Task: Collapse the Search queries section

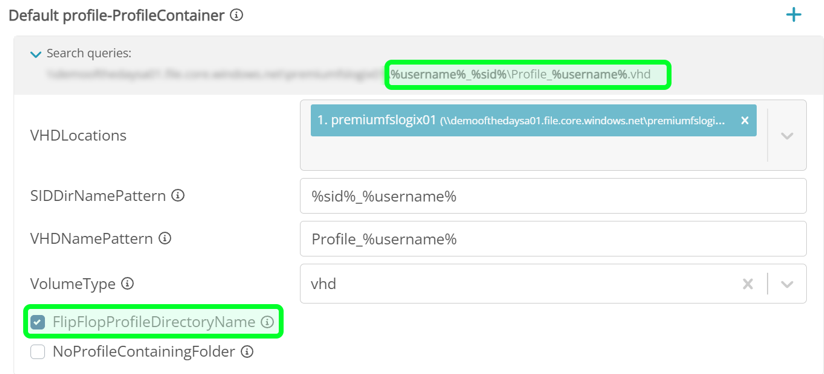Action: click(36, 54)
